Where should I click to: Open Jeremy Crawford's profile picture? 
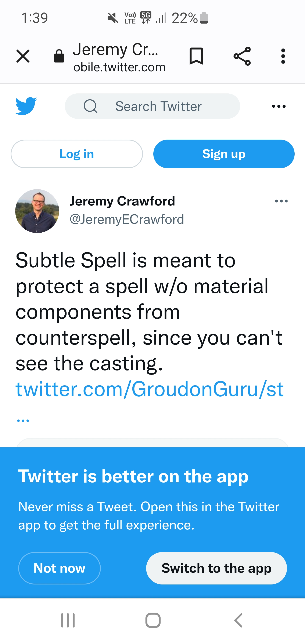37,211
